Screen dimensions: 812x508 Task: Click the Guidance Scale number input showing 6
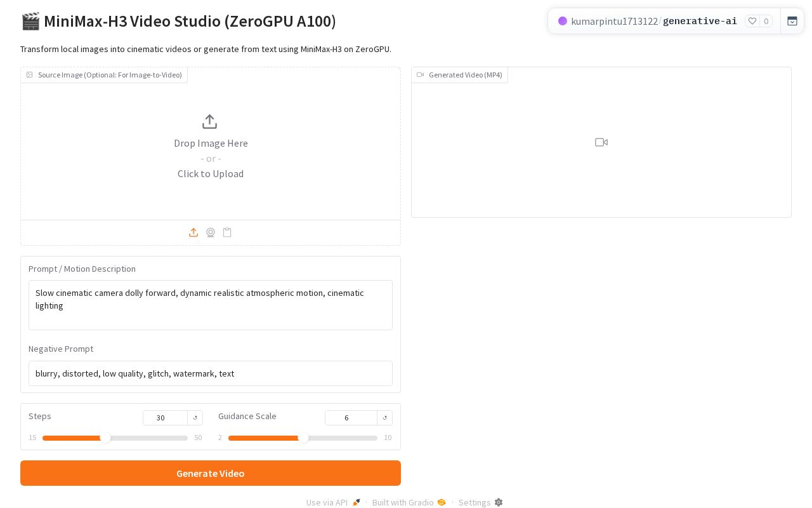click(x=351, y=418)
